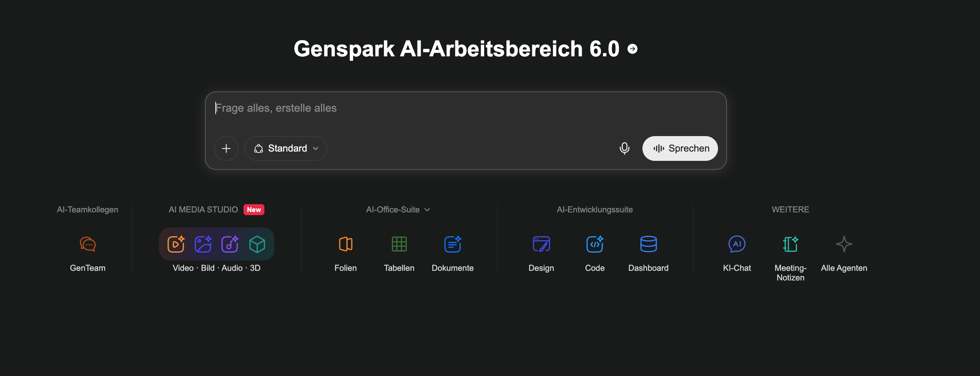Click the microphone dictation icon
Viewport: 980px width, 376px height.
click(x=624, y=148)
